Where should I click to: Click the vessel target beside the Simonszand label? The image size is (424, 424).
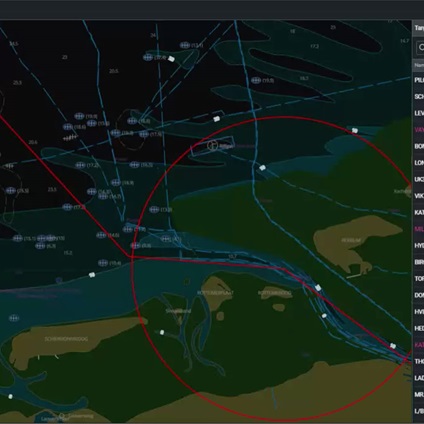coord(162,332)
